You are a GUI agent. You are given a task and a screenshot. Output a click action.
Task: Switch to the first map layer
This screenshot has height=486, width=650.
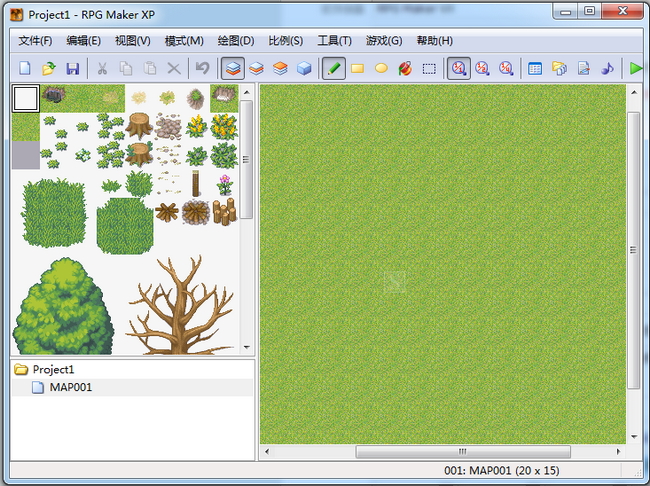(x=232, y=69)
